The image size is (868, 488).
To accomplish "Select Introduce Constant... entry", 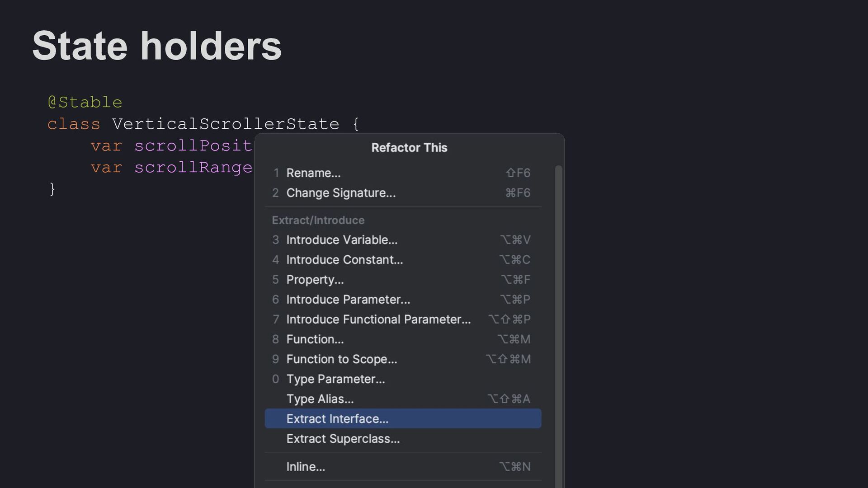I will coord(344,260).
